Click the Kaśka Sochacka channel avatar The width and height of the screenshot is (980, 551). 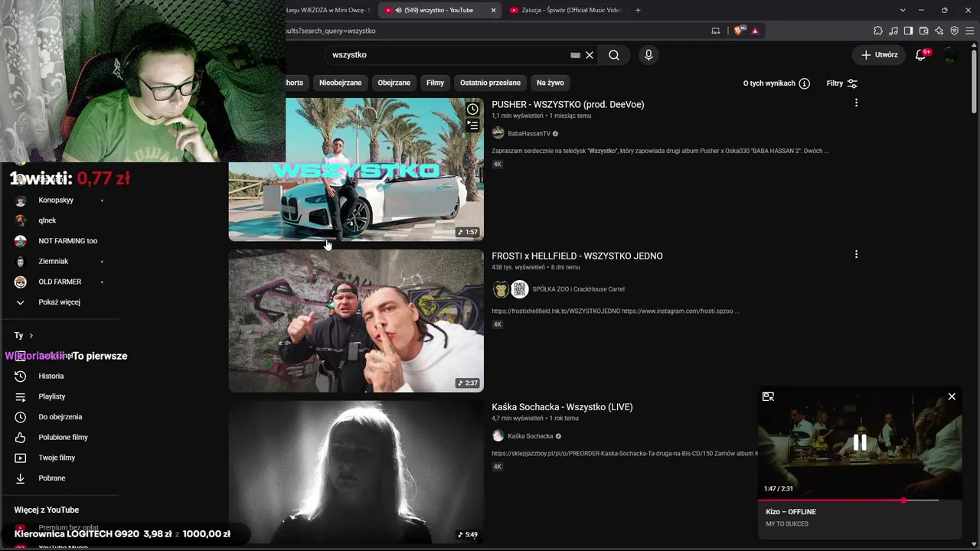pos(498,435)
